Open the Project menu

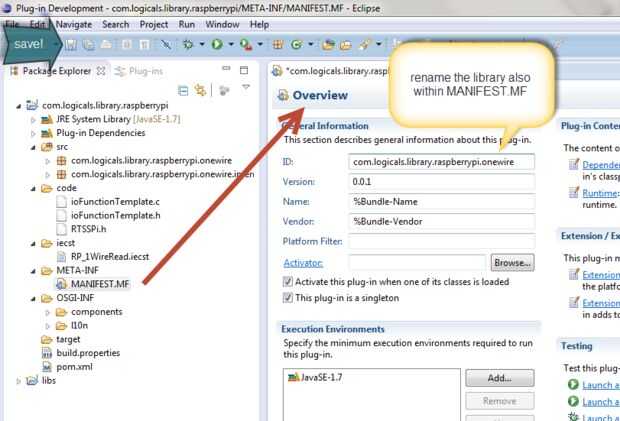point(154,25)
